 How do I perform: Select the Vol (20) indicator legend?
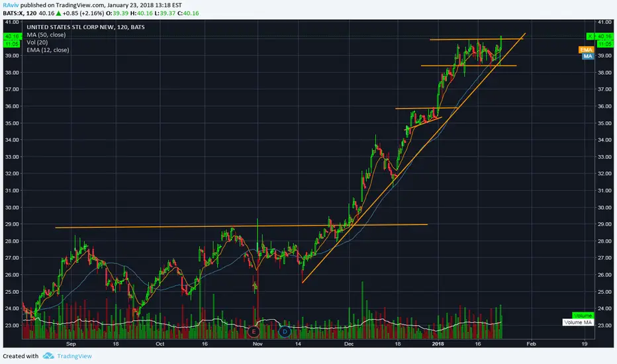(37, 42)
